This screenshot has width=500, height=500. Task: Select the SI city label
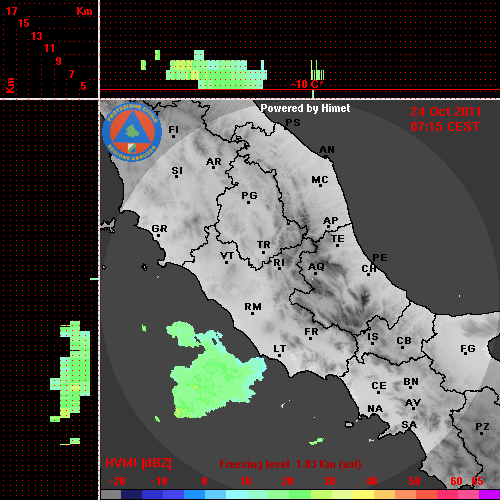pyautogui.click(x=177, y=171)
